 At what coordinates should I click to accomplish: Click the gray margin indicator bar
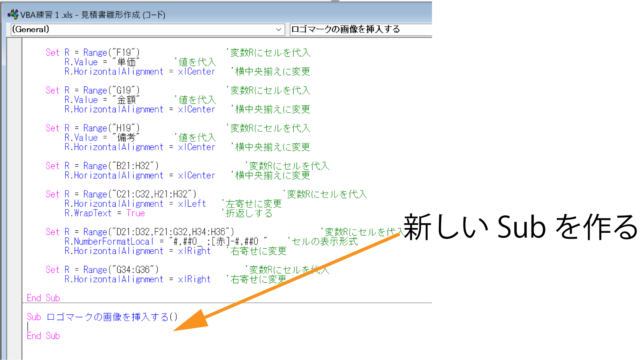14,199
